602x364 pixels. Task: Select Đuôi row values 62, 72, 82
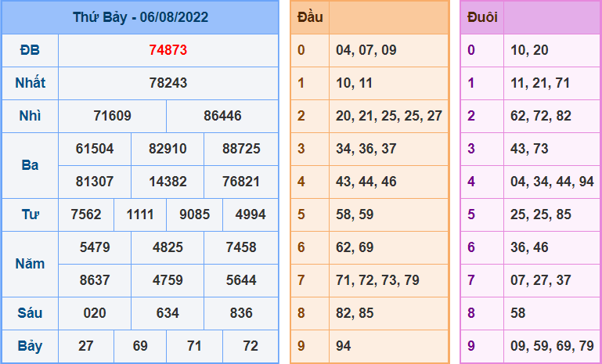coord(541,116)
